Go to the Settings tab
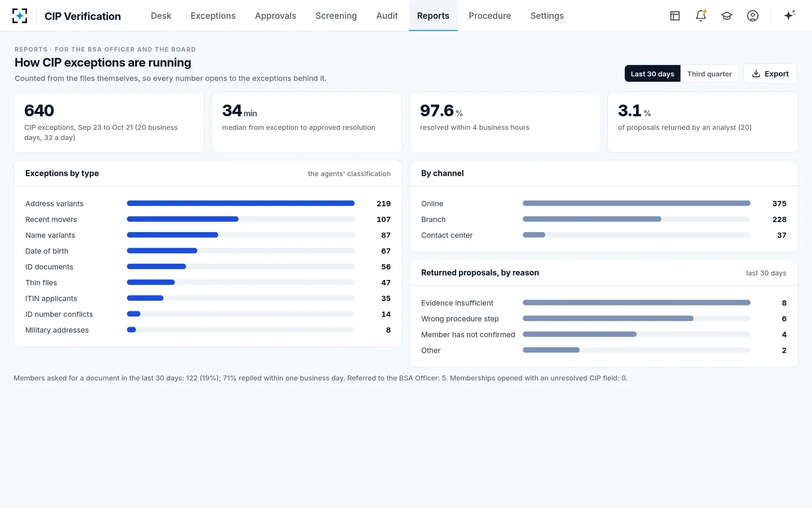 547,16
